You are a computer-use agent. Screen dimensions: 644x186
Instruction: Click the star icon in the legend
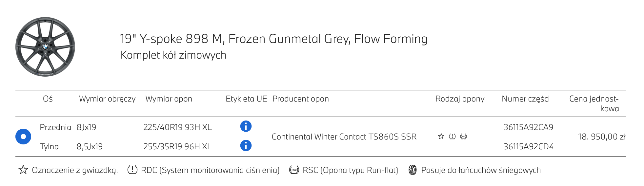[x=23, y=170]
